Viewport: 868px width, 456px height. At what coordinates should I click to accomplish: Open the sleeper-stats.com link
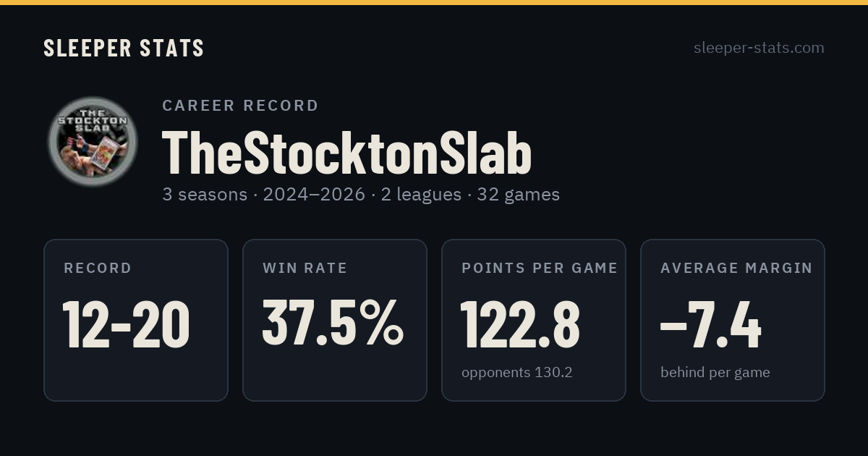click(x=759, y=48)
